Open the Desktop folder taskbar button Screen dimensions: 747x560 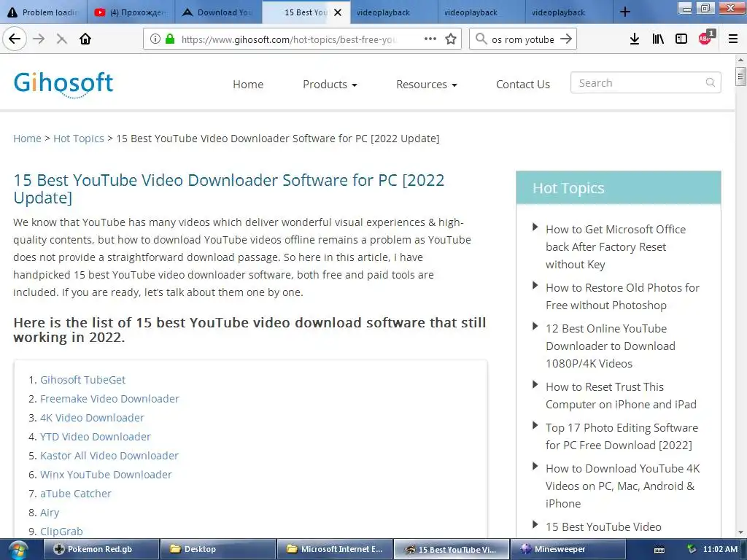[218, 550]
